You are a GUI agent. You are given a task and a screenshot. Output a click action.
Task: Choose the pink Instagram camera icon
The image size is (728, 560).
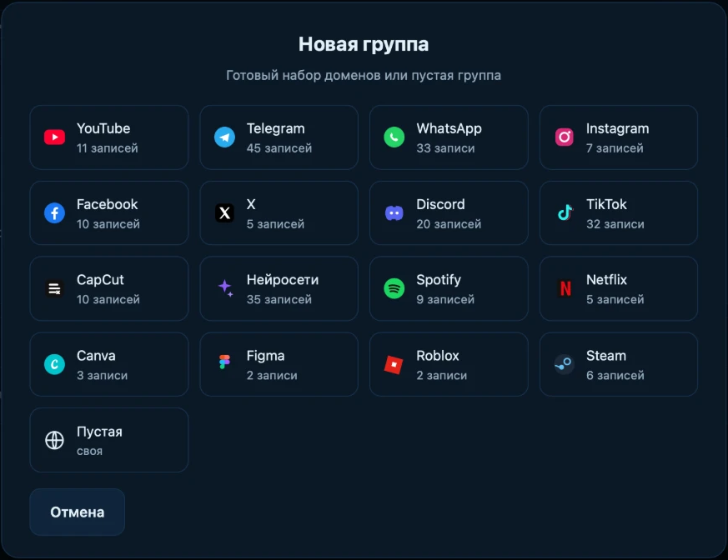coord(564,137)
